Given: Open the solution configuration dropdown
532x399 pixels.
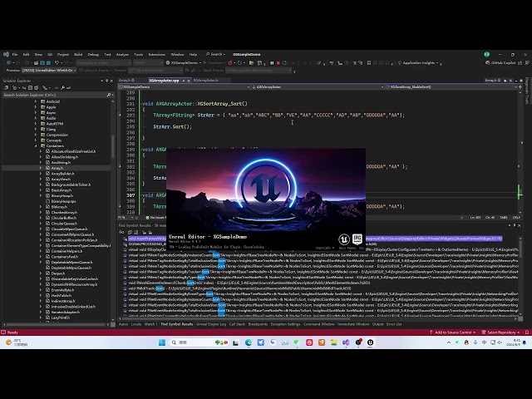Looking at the screenshot, I should coord(103,63).
